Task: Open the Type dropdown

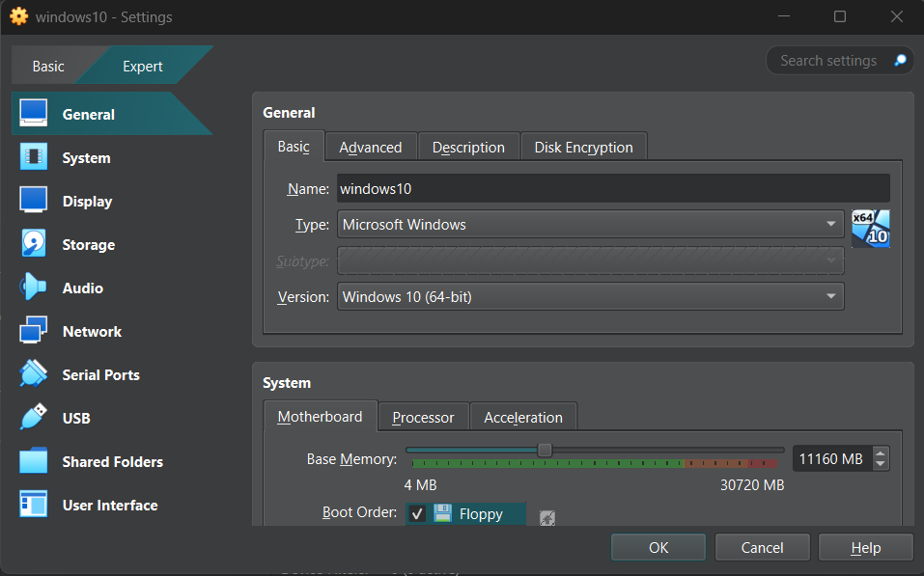Action: coord(591,225)
